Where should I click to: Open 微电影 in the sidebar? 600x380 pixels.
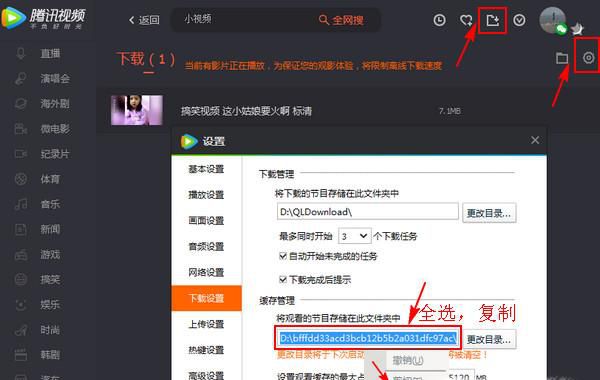[55, 129]
